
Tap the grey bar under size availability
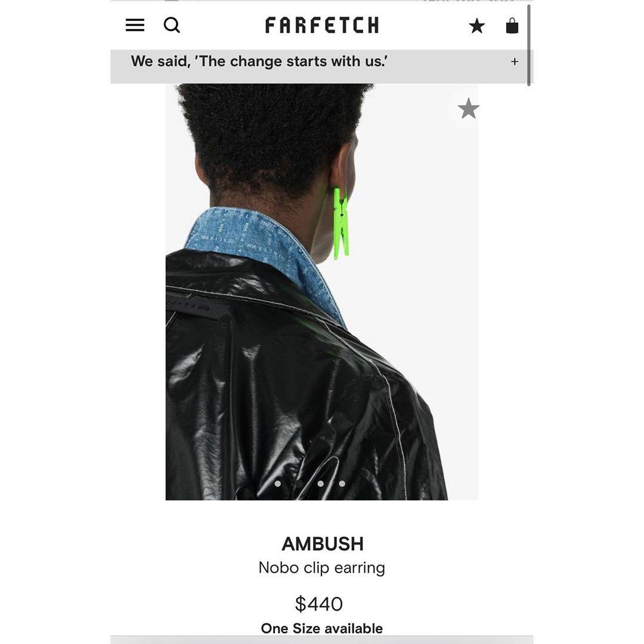[x=322, y=640]
